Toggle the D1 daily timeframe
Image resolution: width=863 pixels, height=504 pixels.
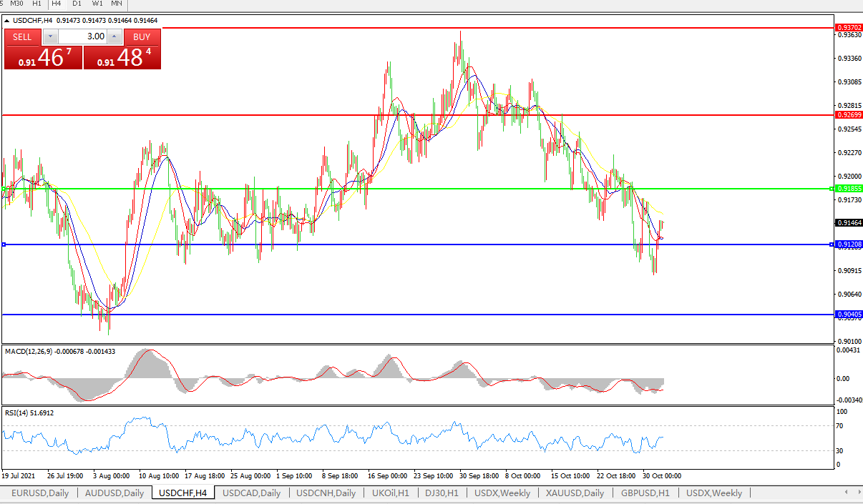pyautogui.click(x=77, y=4)
